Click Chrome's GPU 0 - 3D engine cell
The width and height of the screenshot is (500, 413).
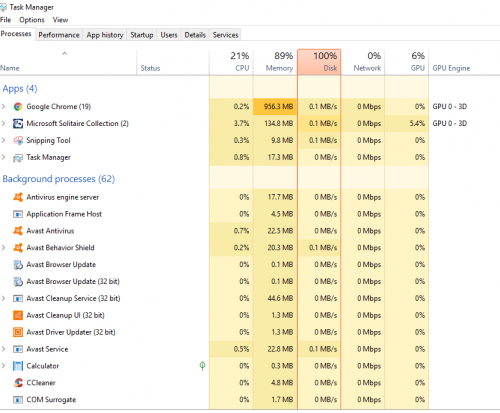pyautogui.click(x=450, y=107)
